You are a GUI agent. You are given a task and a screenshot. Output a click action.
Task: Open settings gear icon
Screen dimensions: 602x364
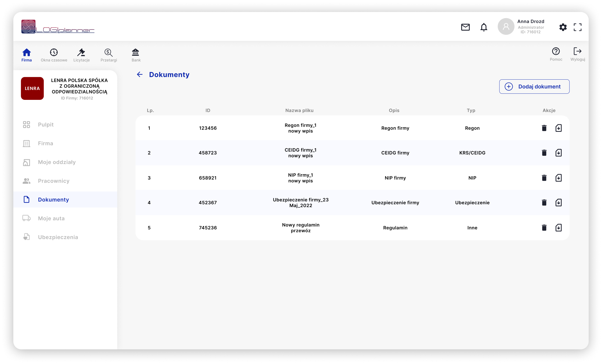563,27
